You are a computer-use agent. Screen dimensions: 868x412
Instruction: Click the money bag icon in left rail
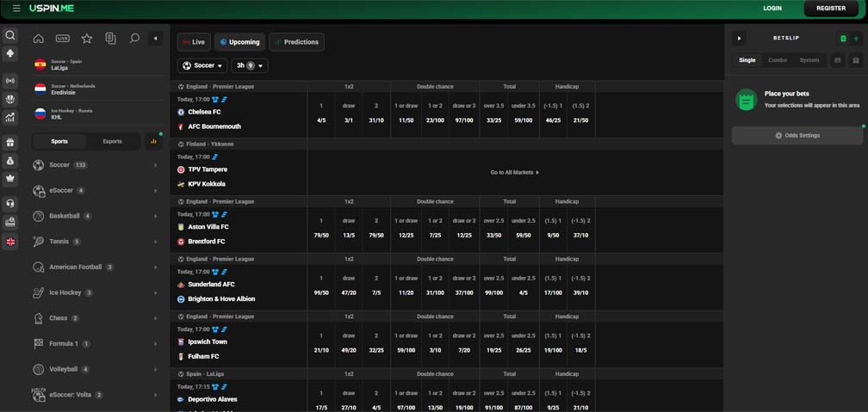pyautogui.click(x=10, y=161)
